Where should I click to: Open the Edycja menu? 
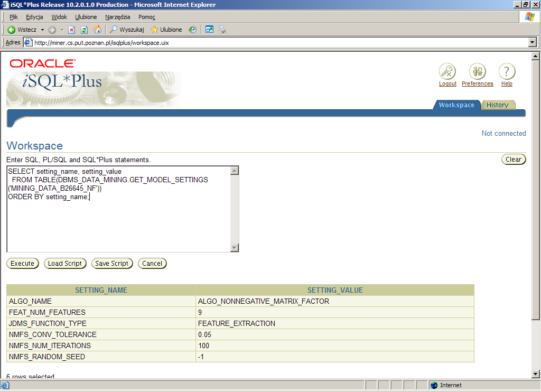click(x=34, y=17)
